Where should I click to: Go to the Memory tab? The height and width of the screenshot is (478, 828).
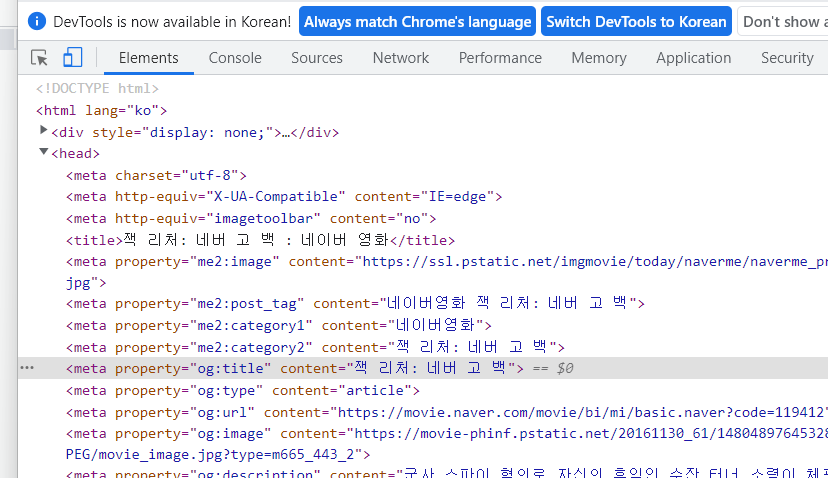pyautogui.click(x=599, y=58)
